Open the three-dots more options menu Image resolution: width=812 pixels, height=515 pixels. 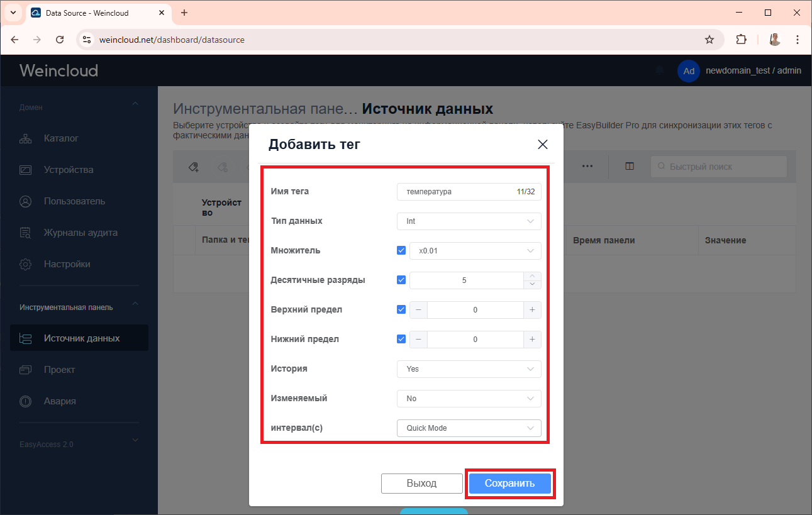tap(587, 167)
